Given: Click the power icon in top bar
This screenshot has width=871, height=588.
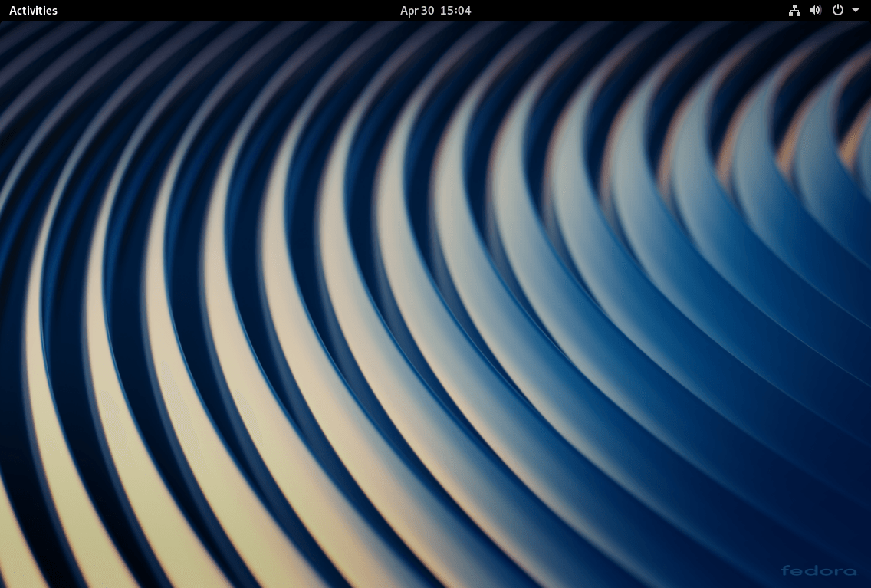Looking at the screenshot, I should [x=838, y=10].
